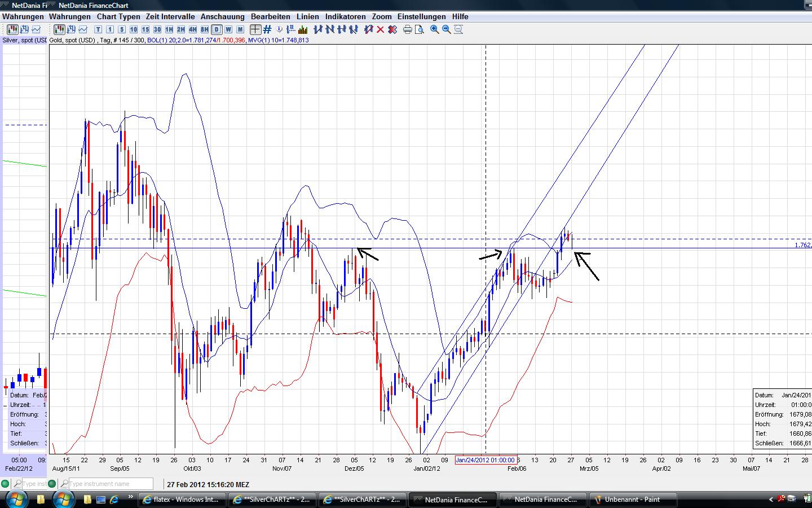The width and height of the screenshot is (812, 508).
Task: Open the histogram indicators icon
Action: (303, 29)
